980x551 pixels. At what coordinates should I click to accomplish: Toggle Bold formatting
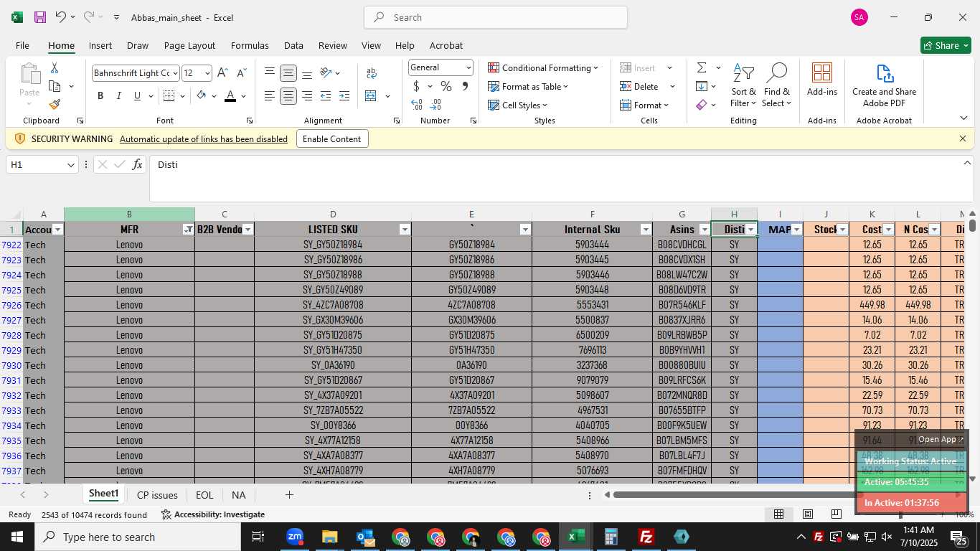[100, 96]
